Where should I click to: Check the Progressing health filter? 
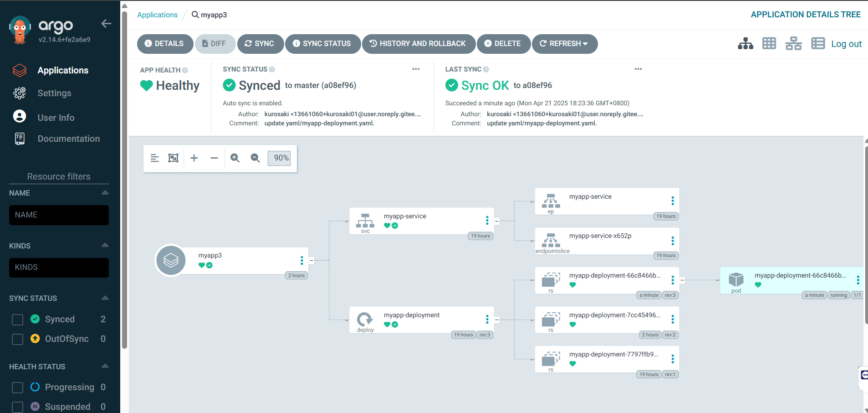[17, 387]
